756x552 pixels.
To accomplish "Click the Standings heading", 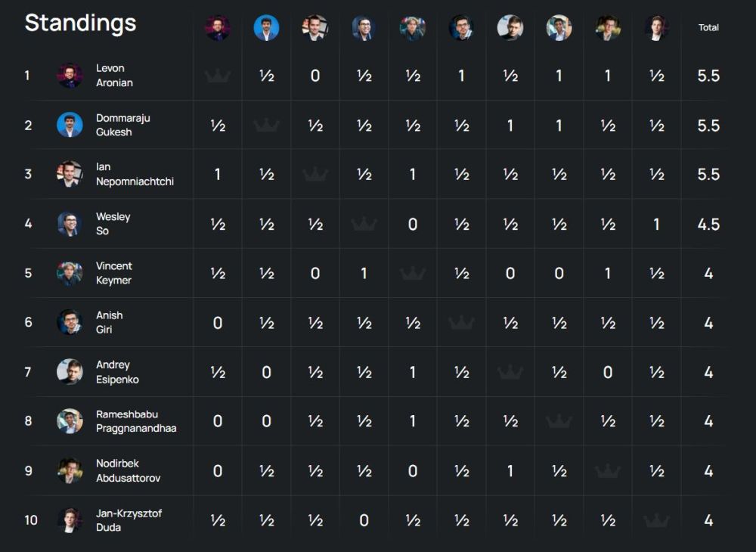I will tap(80, 23).
